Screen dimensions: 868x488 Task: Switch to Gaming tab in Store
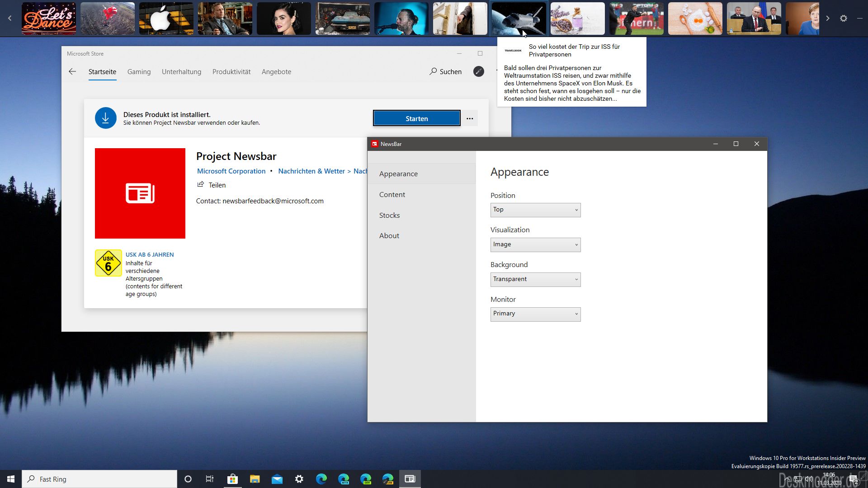(x=139, y=72)
